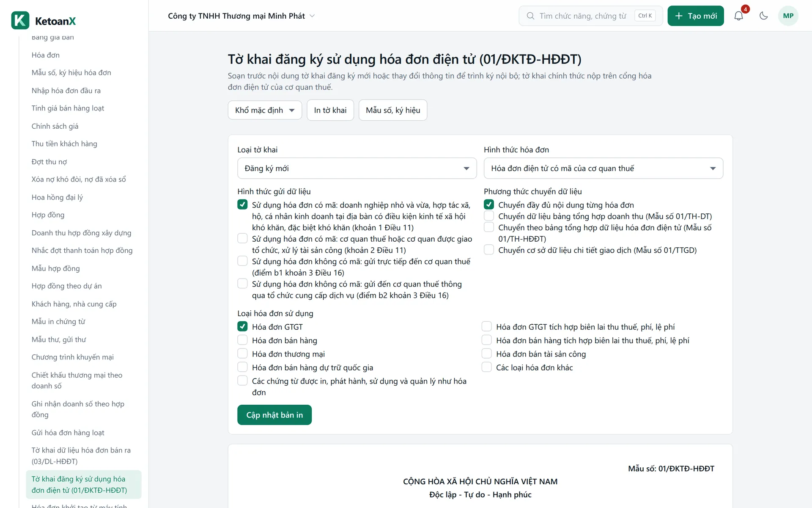Open the Loại tờ khai dropdown

pos(357,168)
